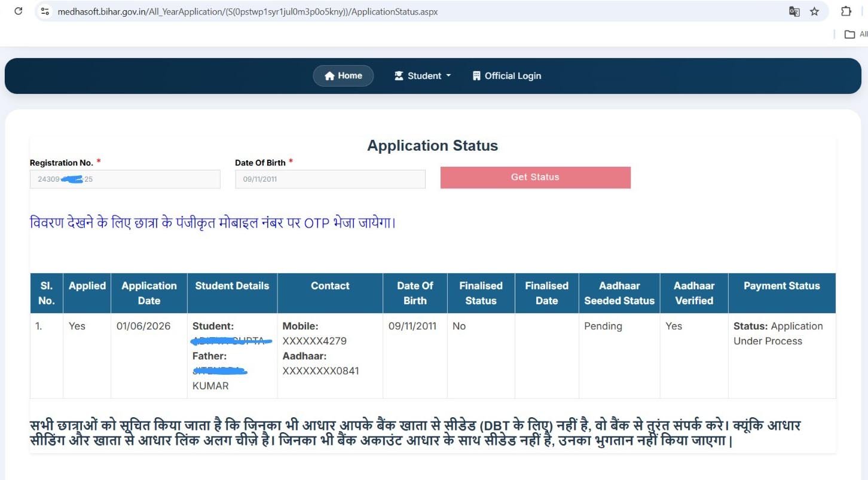Image resolution: width=868 pixels, height=480 pixels.
Task: Click the translate page icon in address bar
Action: [x=794, y=11]
